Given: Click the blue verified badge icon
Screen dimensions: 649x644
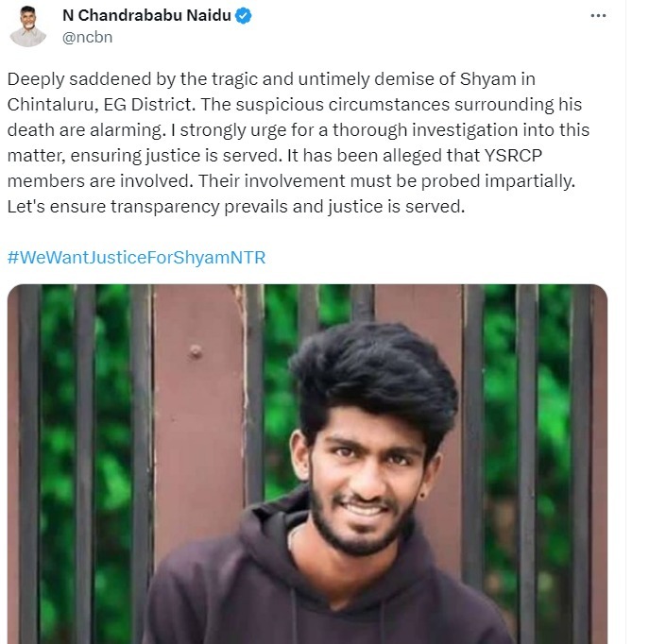Looking at the screenshot, I should coord(244,16).
